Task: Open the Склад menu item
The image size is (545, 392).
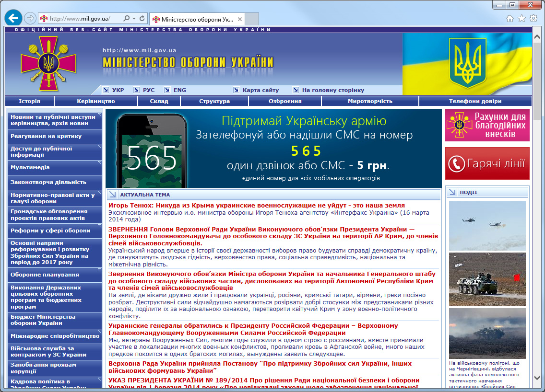Action: coord(159,101)
